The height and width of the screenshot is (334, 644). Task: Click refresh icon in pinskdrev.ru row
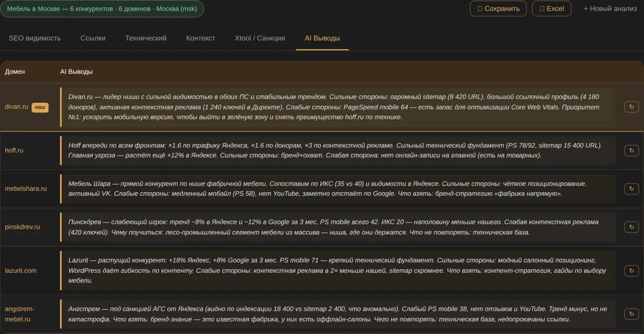point(631,227)
